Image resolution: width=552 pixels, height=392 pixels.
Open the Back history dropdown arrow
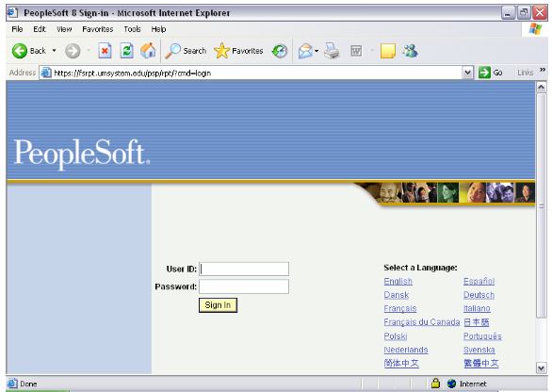point(55,51)
